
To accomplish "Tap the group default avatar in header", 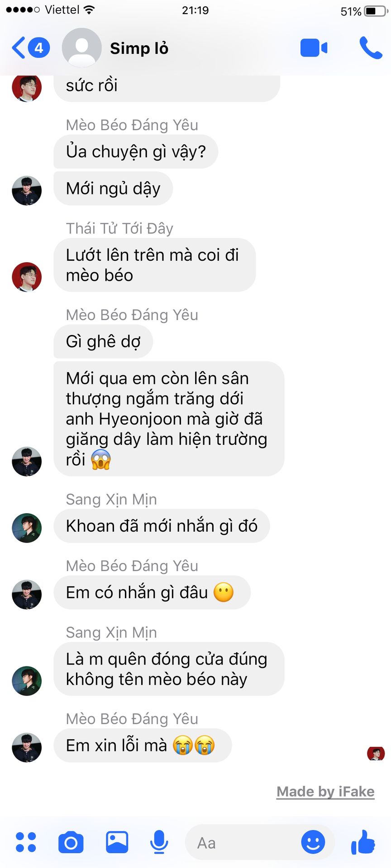I will click(x=81, y=48).
